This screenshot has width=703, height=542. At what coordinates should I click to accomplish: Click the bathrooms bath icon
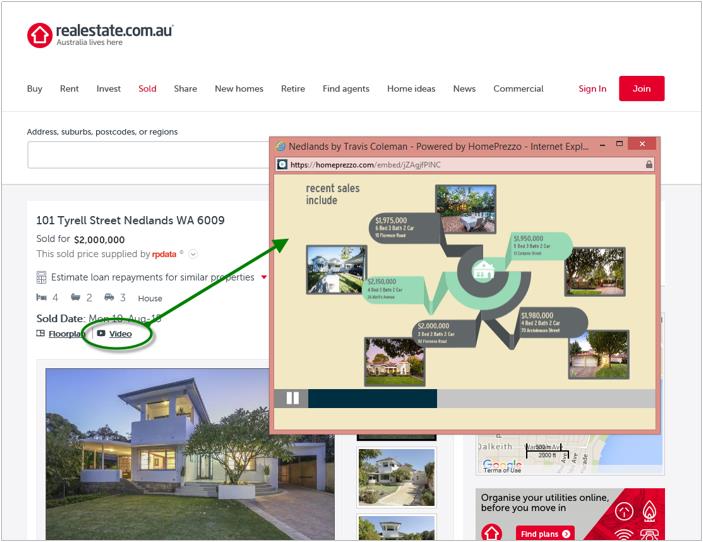(75, 297)
